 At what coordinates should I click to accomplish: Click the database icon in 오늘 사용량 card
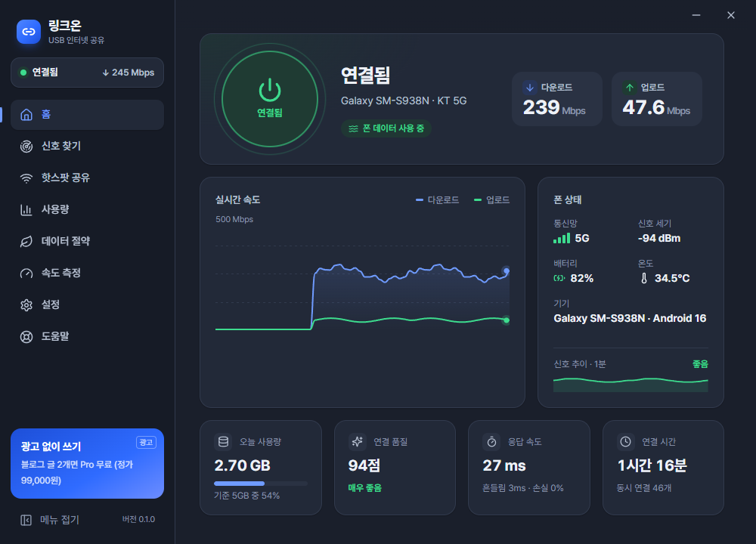(223, 441)
